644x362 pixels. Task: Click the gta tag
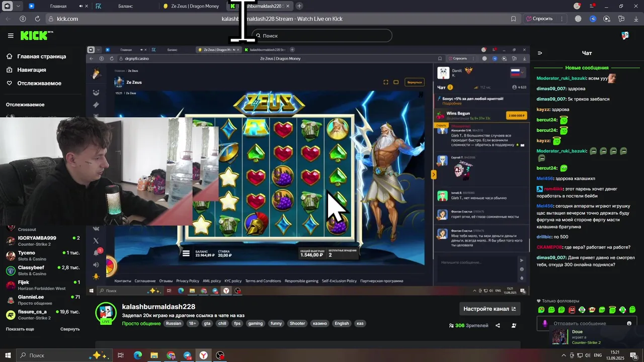[207, 323]
